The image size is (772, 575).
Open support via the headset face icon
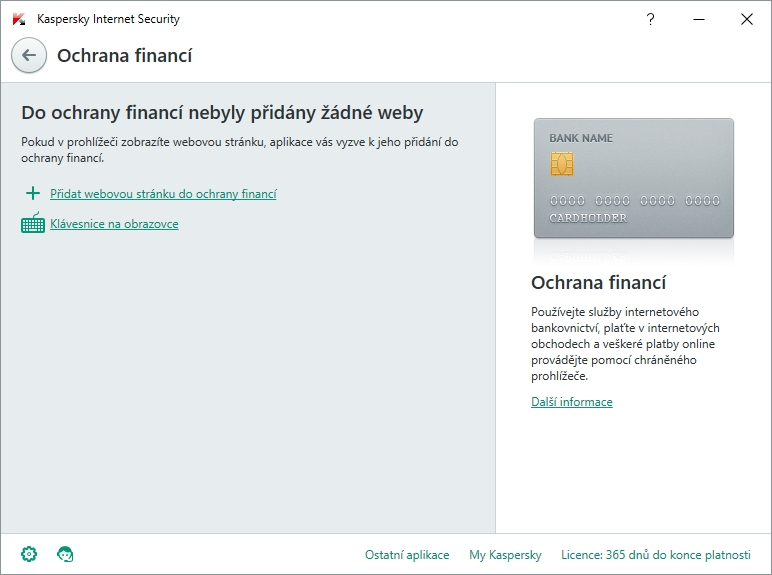pyautogui.click(x=65, y=554)
